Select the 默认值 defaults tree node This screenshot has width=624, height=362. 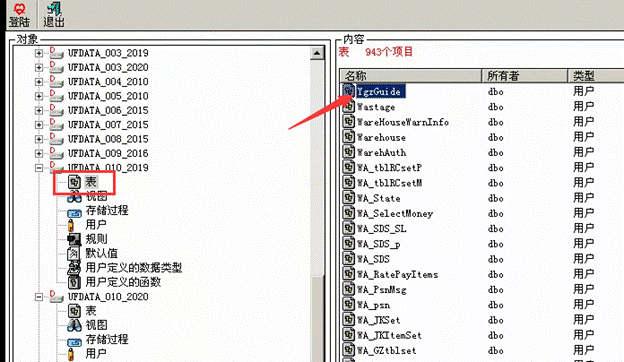coord(101,253)
